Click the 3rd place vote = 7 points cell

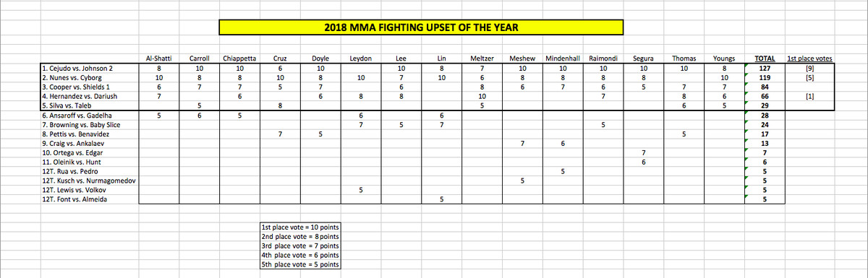[x=299, y=246]
